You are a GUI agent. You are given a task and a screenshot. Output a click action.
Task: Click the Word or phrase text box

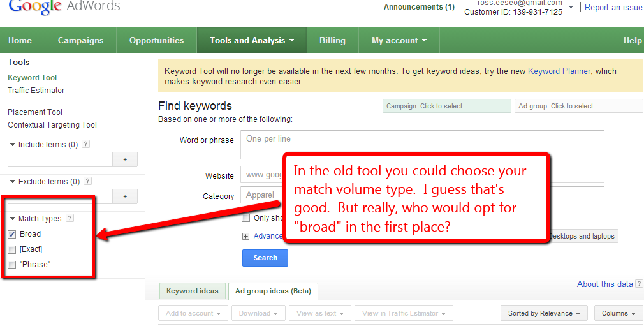422,145
